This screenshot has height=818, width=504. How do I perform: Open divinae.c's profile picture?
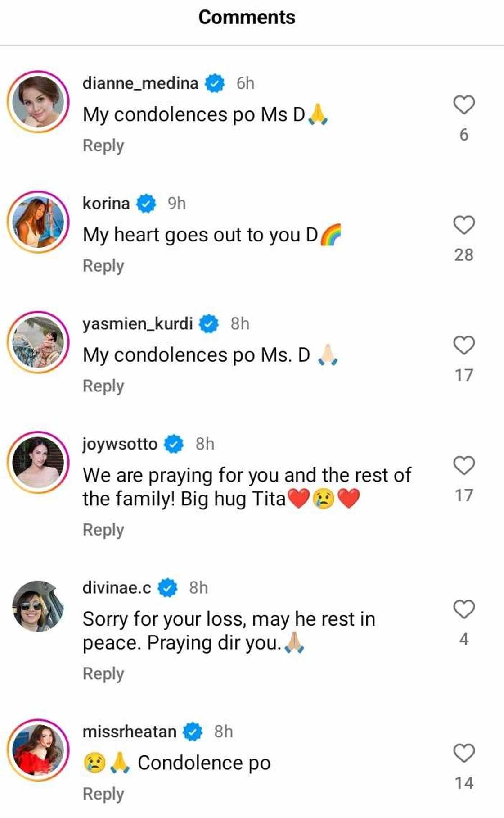point(38,606)
